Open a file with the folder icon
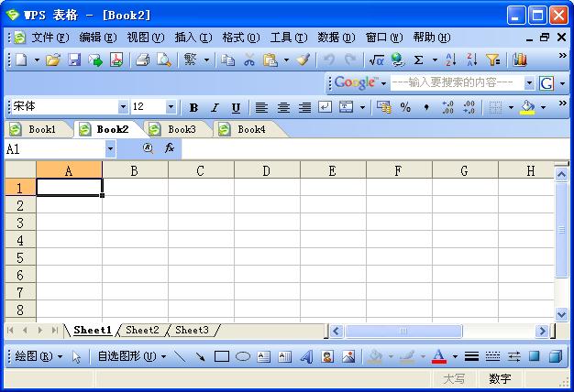The width and height of the screenshot is (574, 392). tap(53, 60)
